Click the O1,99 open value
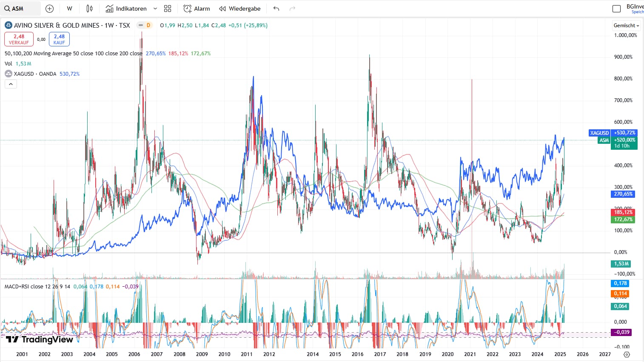The width and height of the screenshot is (644, 362). [x=168, y=26]
